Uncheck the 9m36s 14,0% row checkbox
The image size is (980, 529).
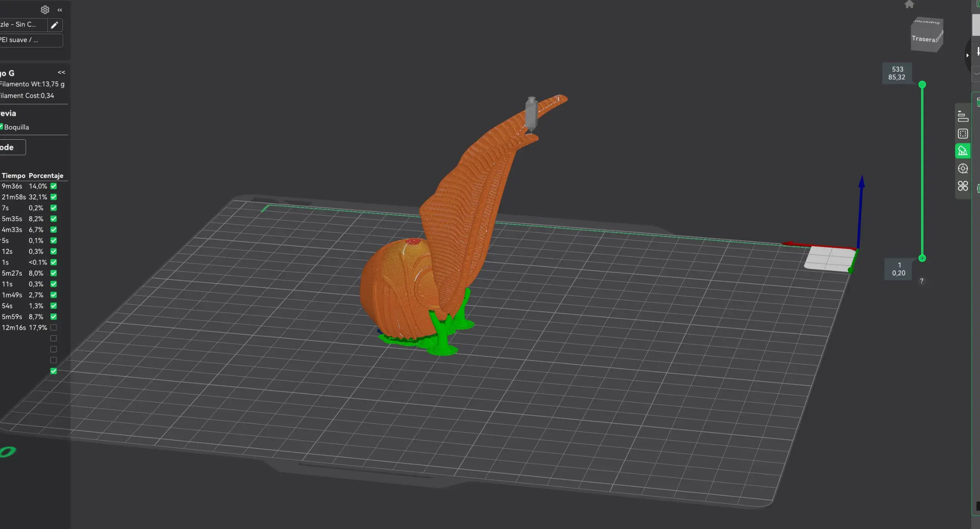(54, 186)
